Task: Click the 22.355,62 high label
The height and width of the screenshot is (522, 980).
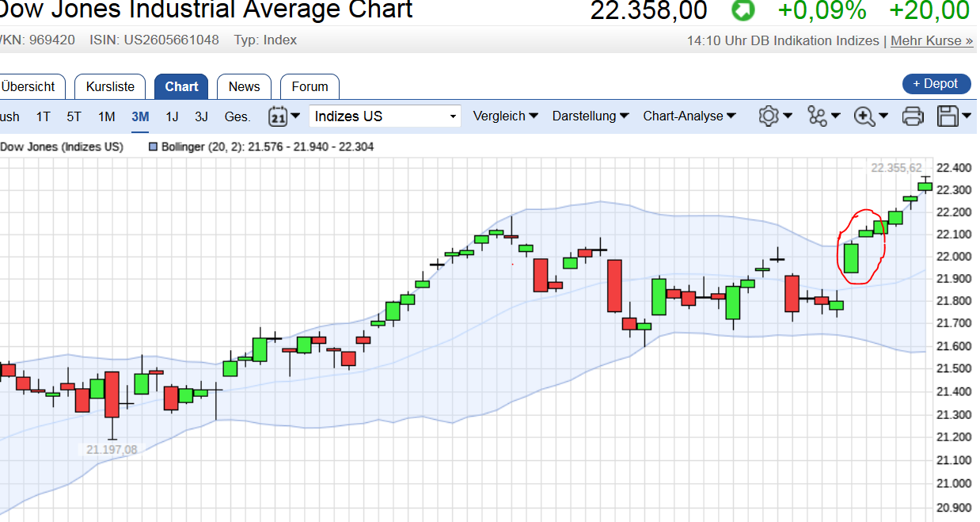Action: pyautogui.click(x=896, y=168)
